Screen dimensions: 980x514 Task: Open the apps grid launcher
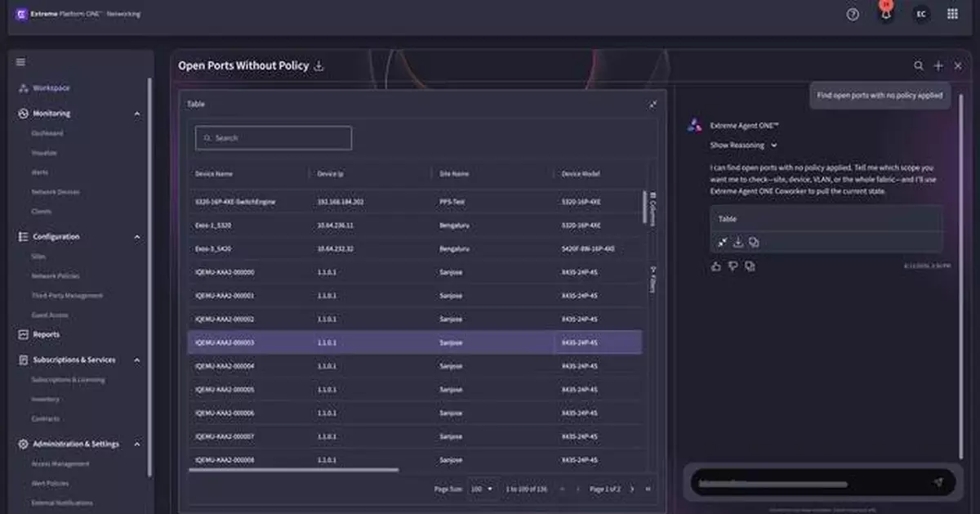pos(952,14)
